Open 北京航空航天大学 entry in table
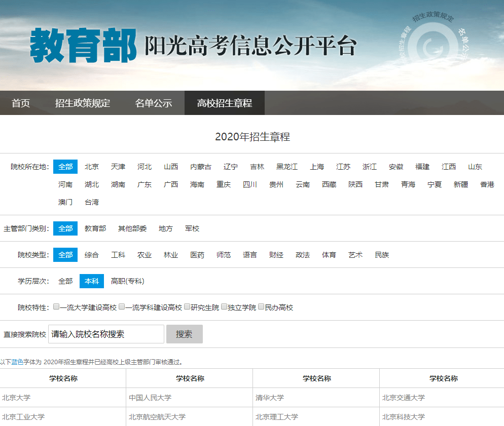The height and width of the screenshot is (426, 504). (x=157, y=417)
